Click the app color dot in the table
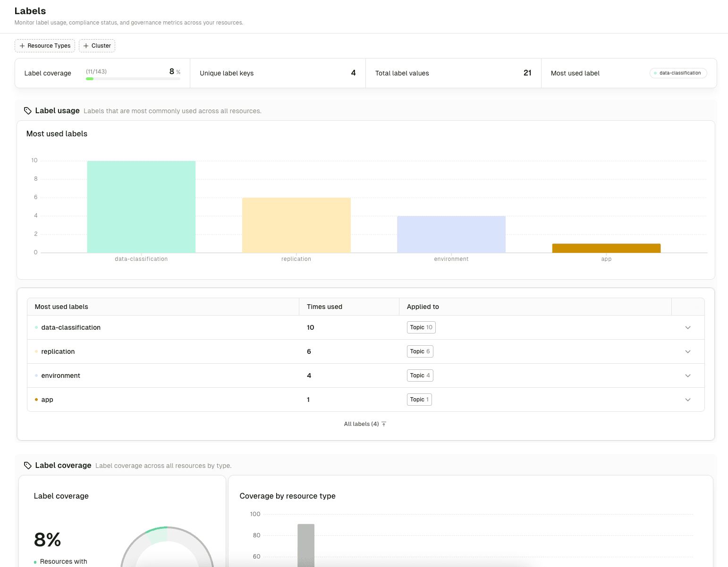This screenshot has width=728, height=567. (x=36, y=399)
